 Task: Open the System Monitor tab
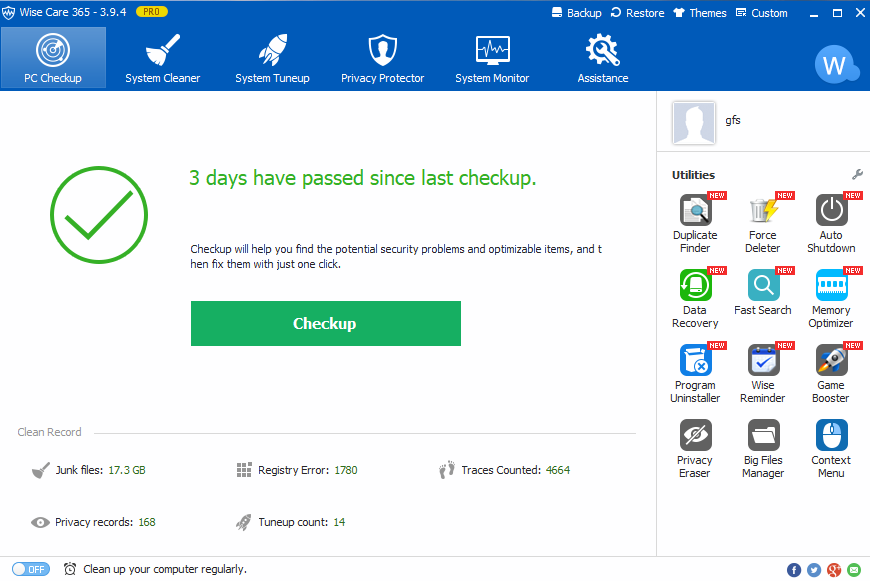coord(492,58)
